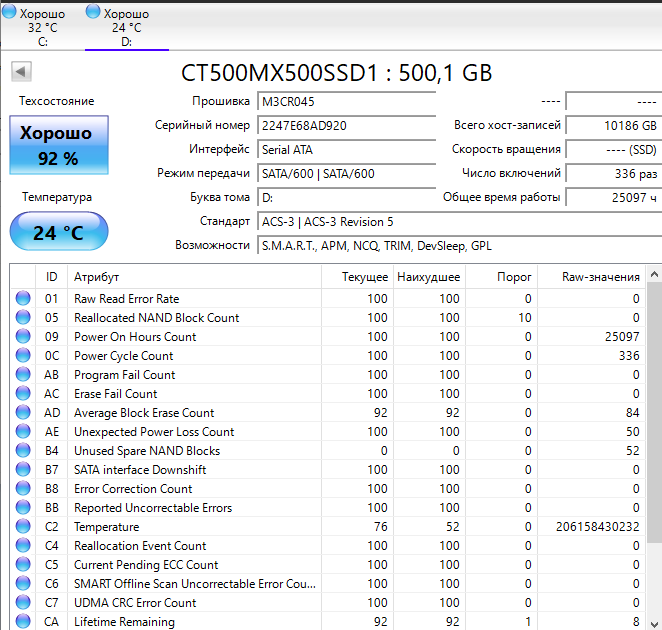The width and height of the screenshot is (662, 630).
Task: Click the Наихудшее column header
Action: point(429,277)
